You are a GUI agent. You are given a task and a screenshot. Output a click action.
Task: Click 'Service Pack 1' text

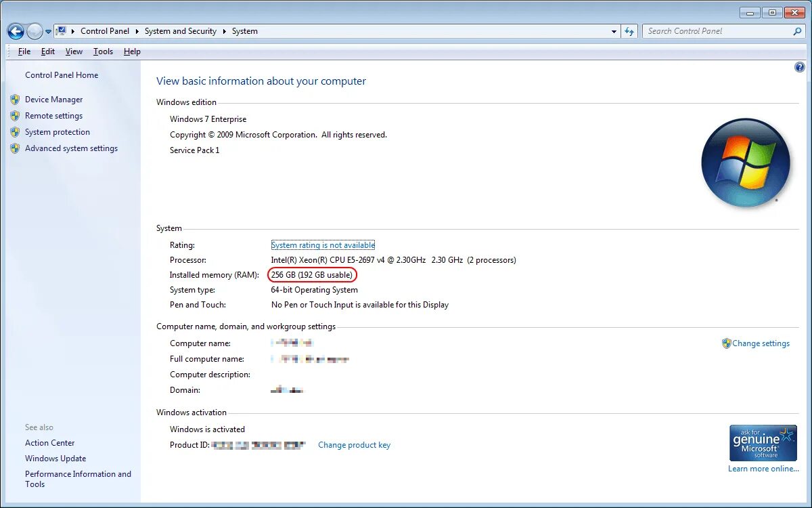point(195,150)
